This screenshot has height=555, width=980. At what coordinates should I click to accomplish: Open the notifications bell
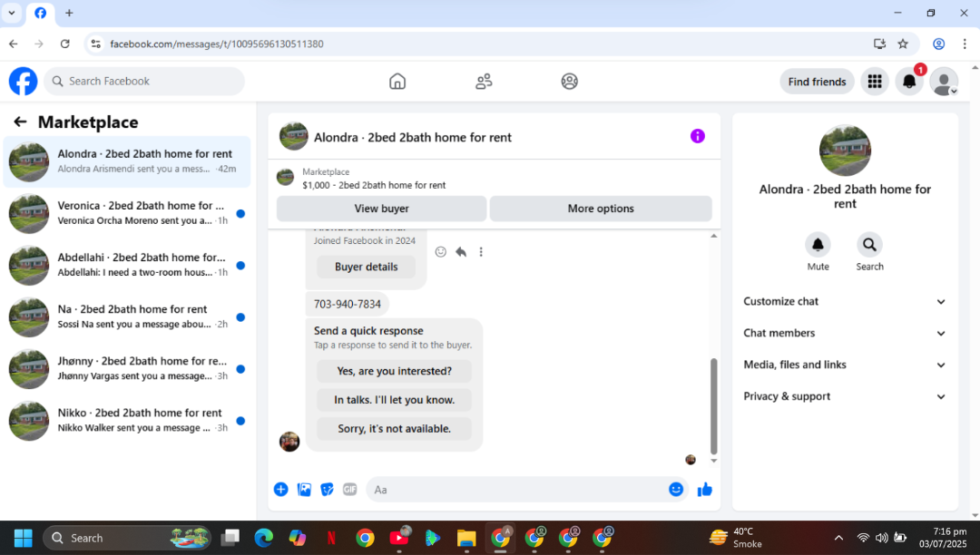coord(909,81)
